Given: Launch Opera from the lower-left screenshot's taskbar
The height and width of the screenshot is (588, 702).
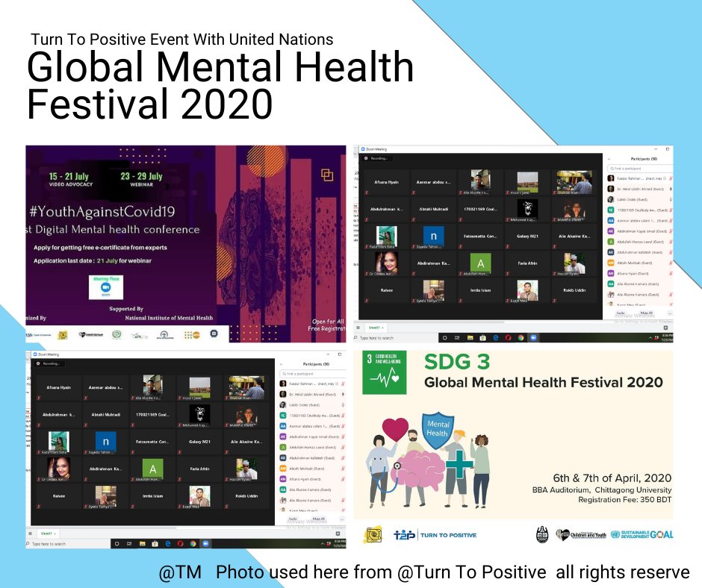Looking at the screenshot, I should point(181,544).
